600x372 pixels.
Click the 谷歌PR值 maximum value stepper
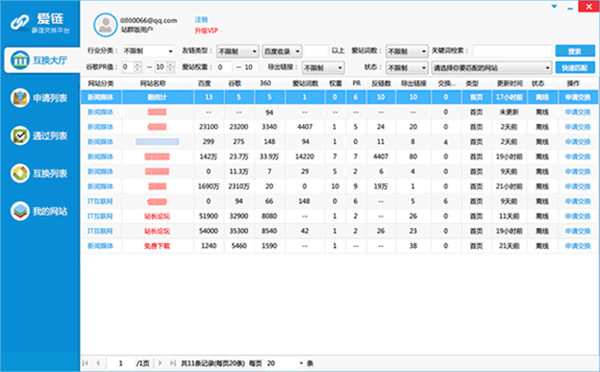click(x=171, y=67)
